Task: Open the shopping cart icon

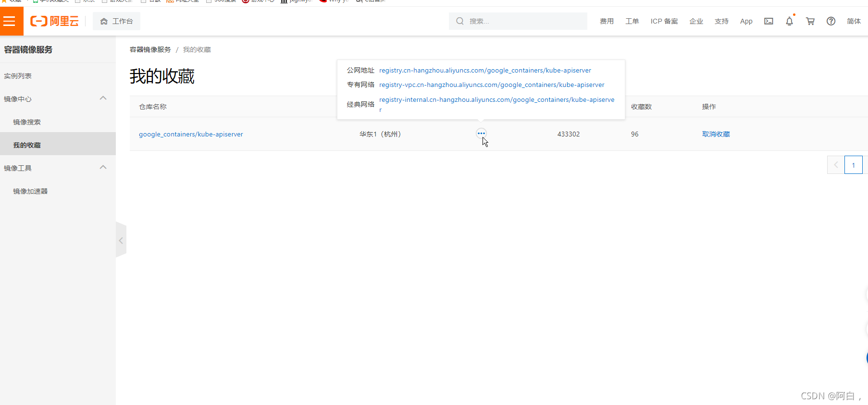Action: click(x=810, y=21)
